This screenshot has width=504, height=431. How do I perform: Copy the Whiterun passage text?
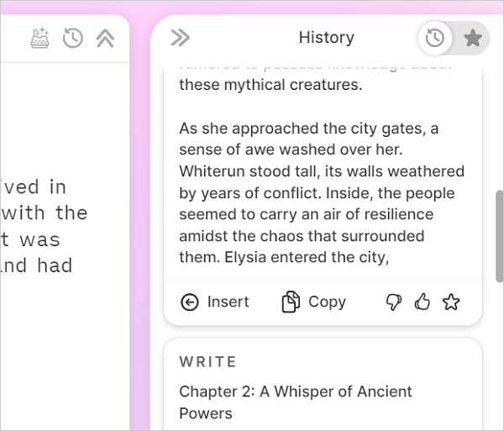(313, 302)
